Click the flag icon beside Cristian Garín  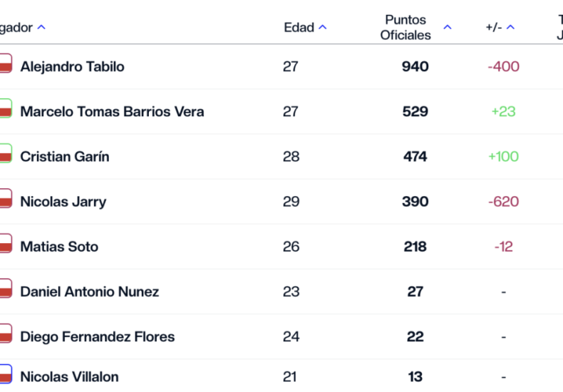[x=6, y=153]
